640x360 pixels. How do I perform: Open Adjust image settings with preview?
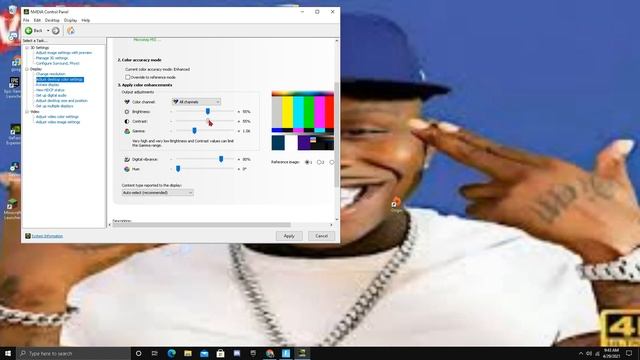(64, 53)
